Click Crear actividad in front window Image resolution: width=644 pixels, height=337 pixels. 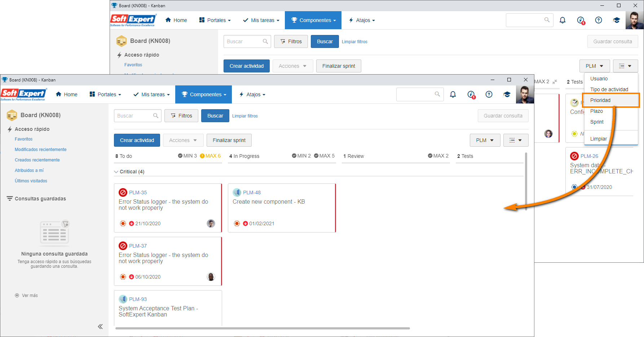point(137,140)
